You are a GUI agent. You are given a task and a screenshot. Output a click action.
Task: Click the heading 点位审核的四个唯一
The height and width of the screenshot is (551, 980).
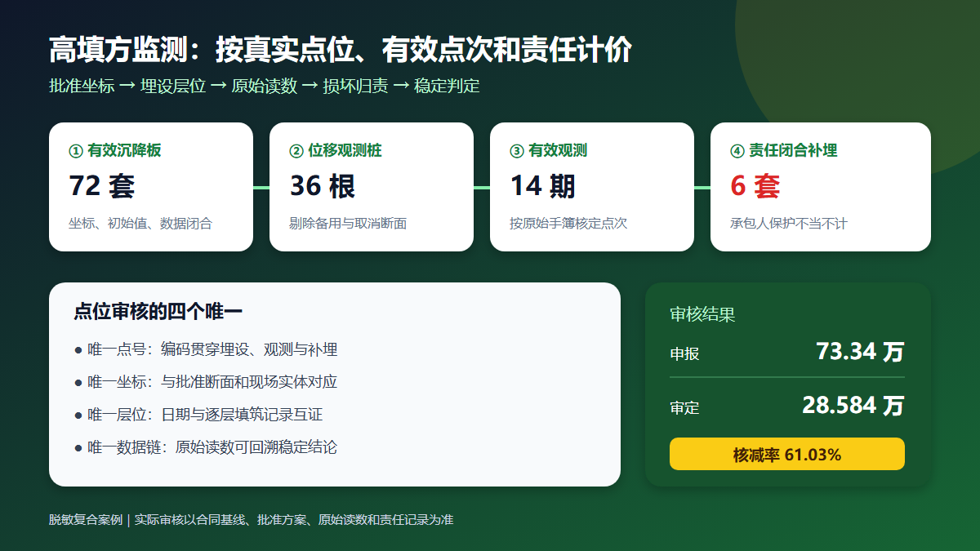click(x=158, y=311)
